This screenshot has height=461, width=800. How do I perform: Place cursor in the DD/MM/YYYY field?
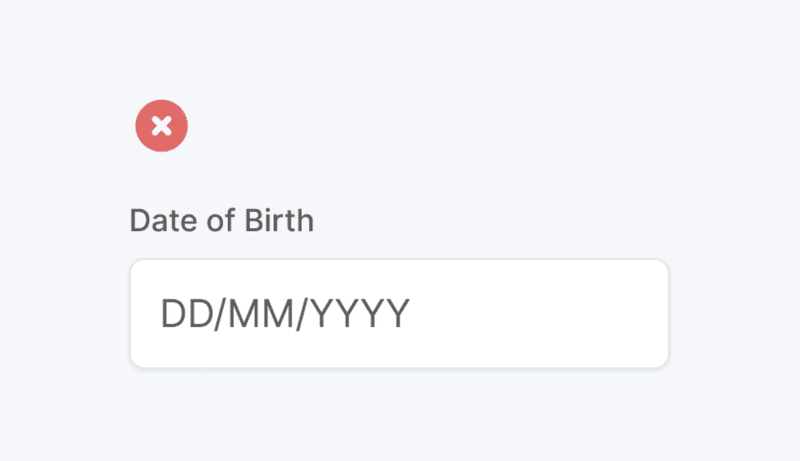(399, 313)
